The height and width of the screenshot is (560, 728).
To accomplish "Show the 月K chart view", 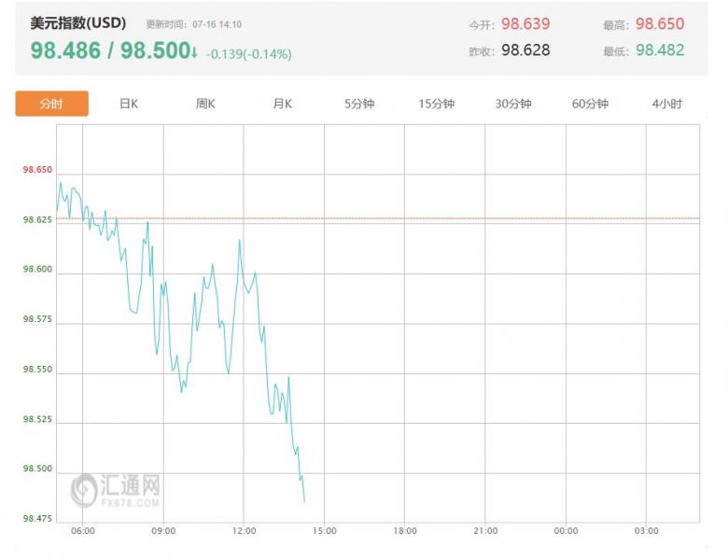I will tap(282, 104).
